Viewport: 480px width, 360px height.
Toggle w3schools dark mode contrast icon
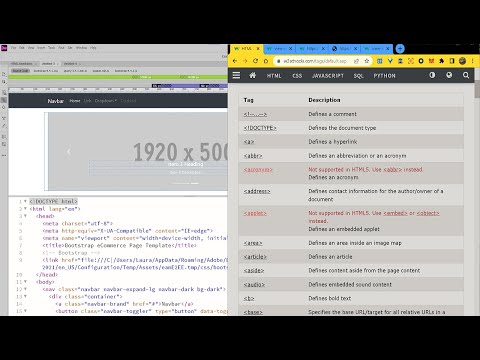pos(432,75)
